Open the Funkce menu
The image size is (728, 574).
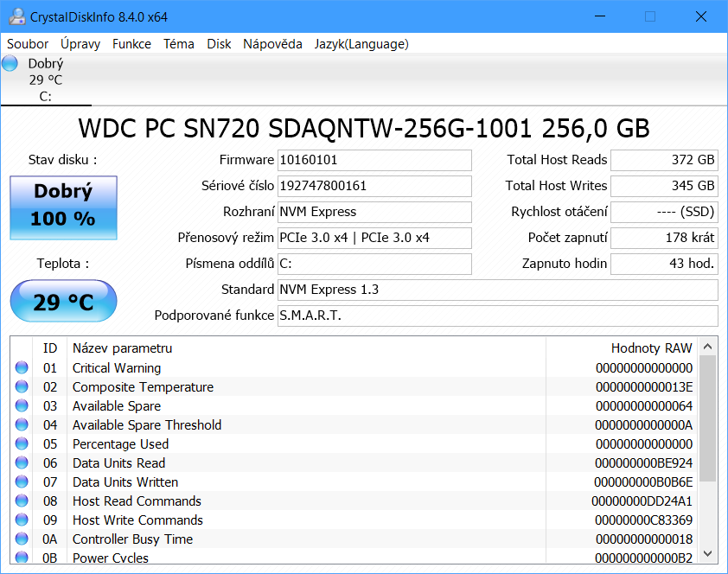(131, 44)
